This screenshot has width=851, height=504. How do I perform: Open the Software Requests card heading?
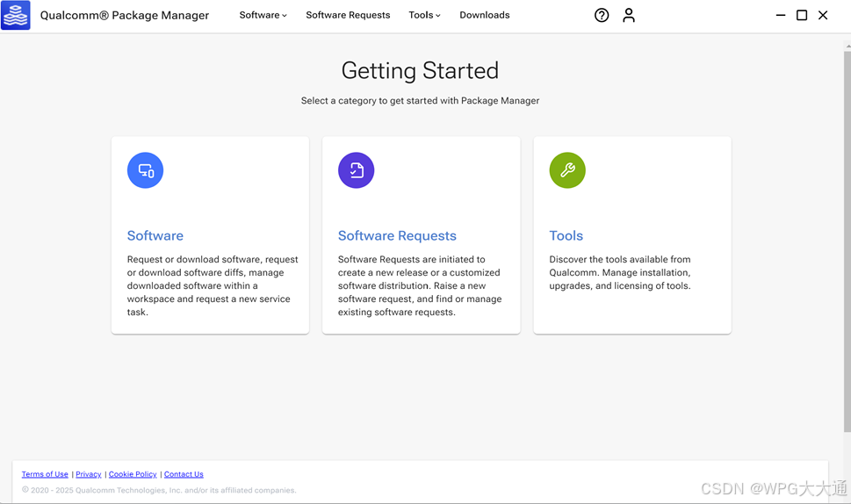tap(397, 235)
